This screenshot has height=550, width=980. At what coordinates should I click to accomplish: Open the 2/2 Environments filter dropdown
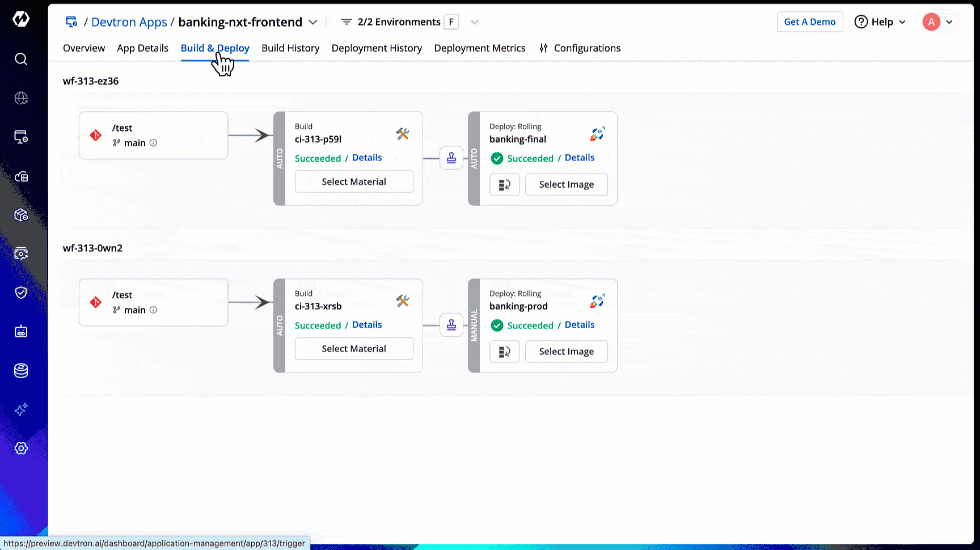475,22
